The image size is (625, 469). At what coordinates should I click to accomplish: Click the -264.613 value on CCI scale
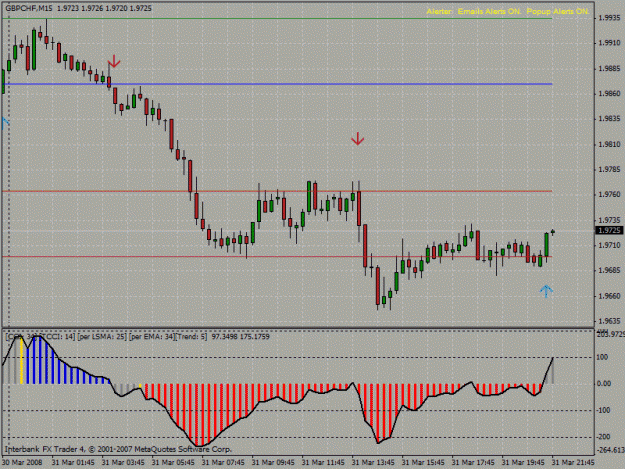click(610, 450)
